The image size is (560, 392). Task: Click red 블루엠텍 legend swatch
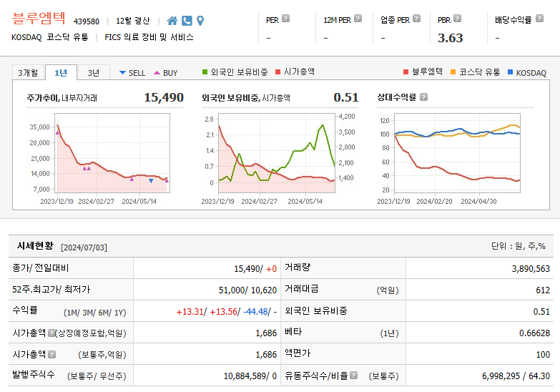pos(406,72)
